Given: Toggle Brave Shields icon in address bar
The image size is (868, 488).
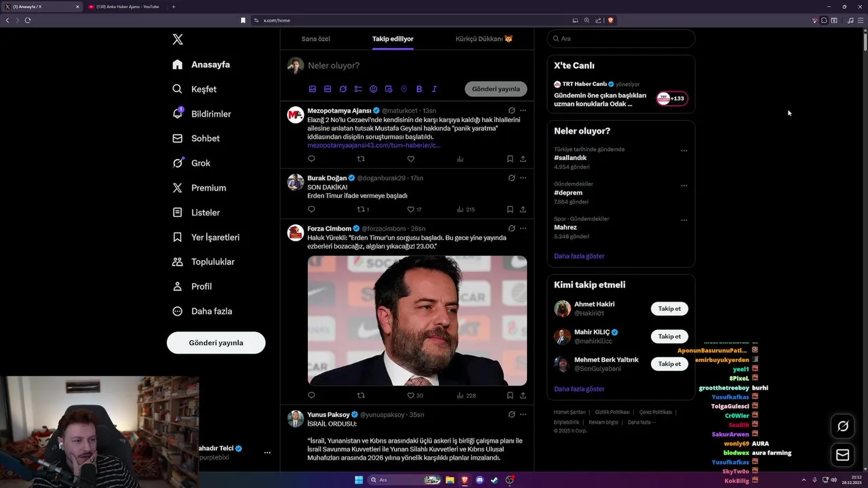Looking at the screenshot, I should click(610, 20).
